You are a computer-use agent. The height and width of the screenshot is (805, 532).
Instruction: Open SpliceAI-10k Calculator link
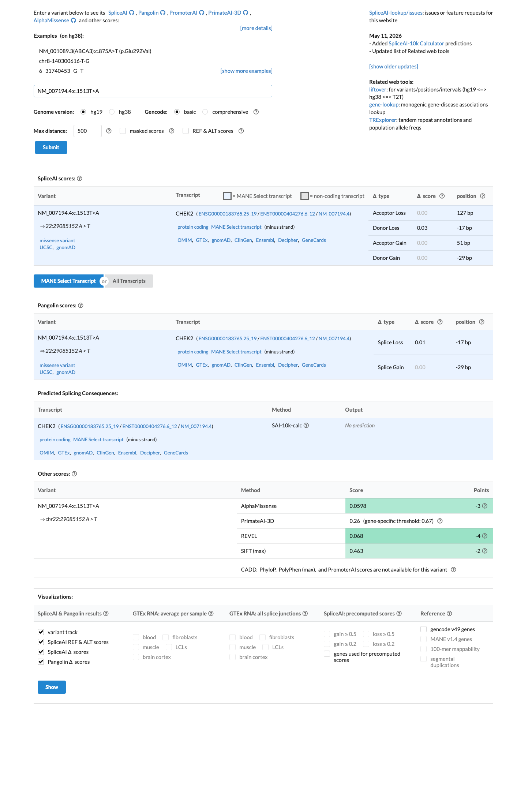(x=416, y=44)
